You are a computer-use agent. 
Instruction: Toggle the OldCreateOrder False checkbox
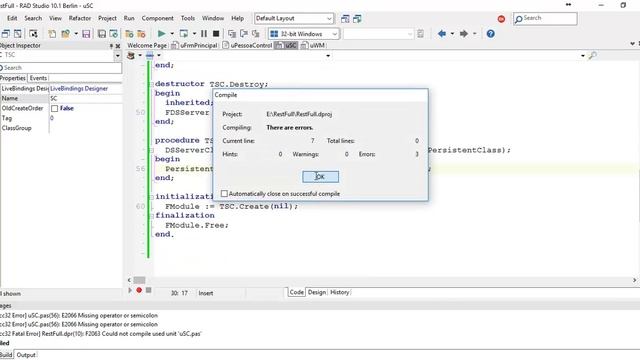pyautogui.click(x=54, y=108)
